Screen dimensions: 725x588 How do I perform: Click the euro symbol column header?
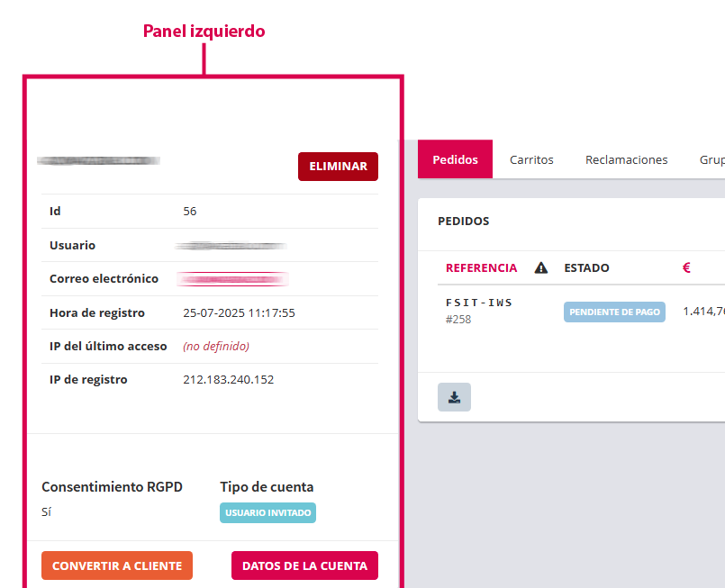pos(686,267)
